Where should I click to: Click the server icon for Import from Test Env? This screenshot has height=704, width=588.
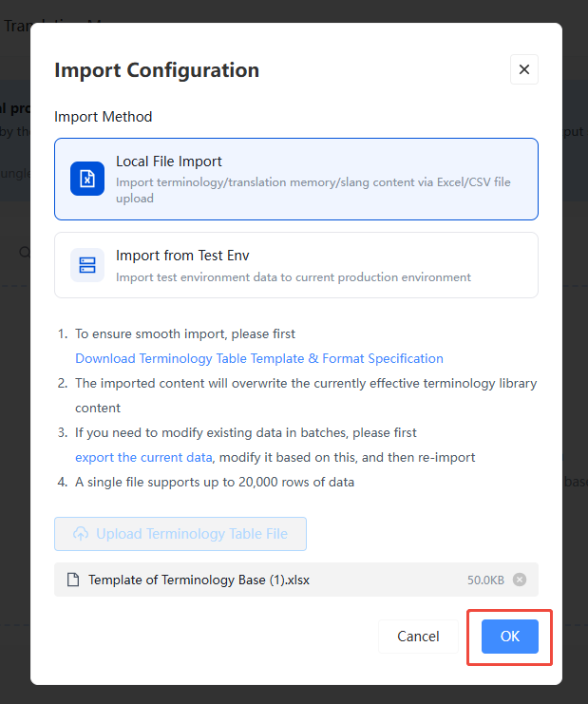click(x=87, y=265)
